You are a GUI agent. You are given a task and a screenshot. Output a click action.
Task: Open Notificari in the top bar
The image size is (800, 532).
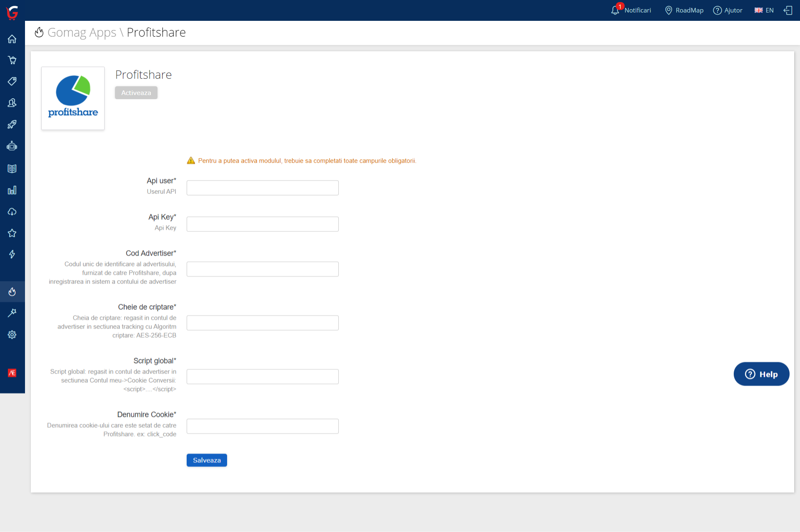pos(637,10)
